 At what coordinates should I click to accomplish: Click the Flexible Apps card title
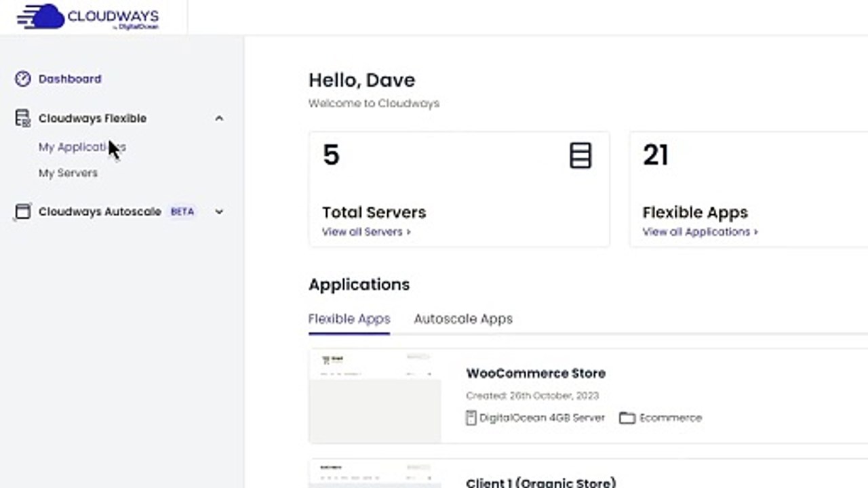pos(695,212)
